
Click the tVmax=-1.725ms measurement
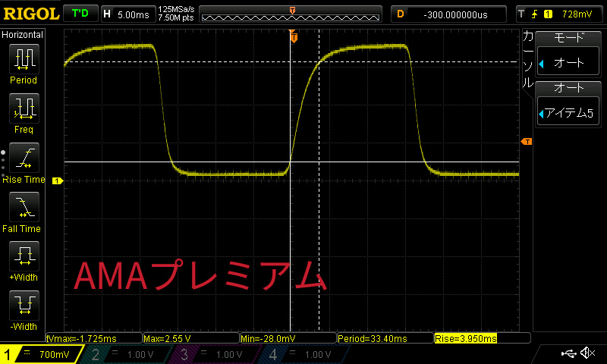[94, 338]
